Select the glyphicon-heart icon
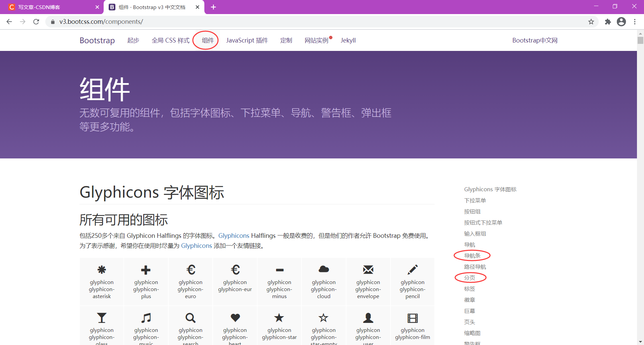Screen dimensions: 644x345 coord(235,318)
